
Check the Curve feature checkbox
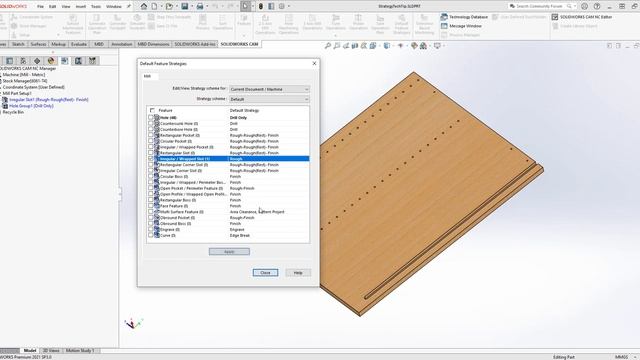pyautogui.click(x=151, y=235)
